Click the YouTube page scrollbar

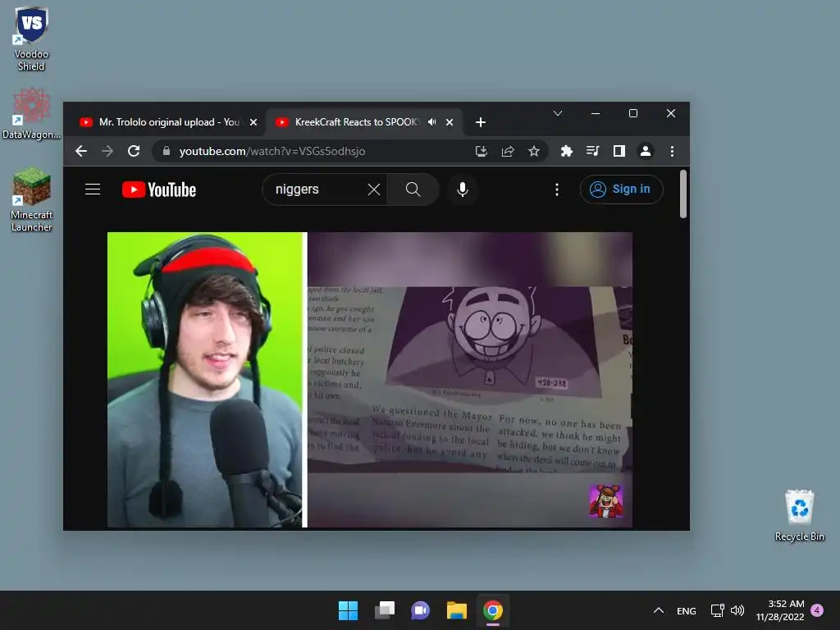tap(683, 194)
